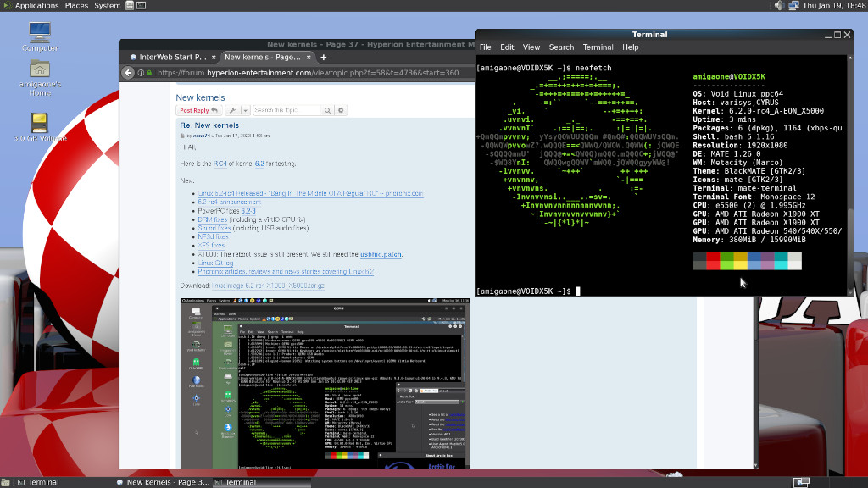Click the RC4 link in post text

click(x=220, y=164)
